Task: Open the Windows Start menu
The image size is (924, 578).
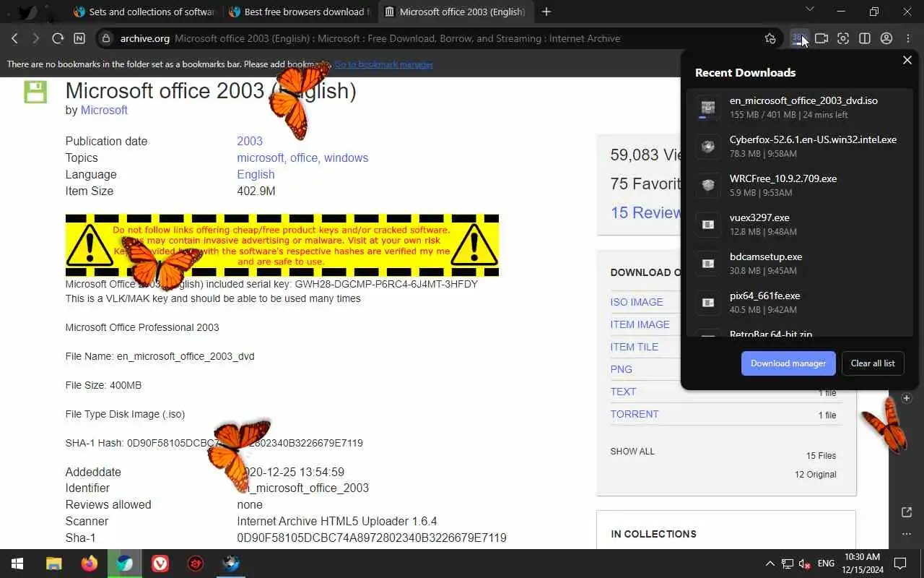Action: point(17,564)
